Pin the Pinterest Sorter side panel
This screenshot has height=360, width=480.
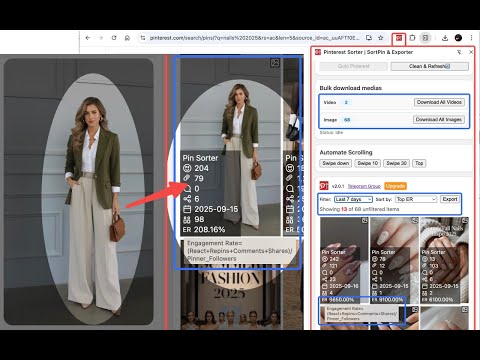click(459, 52)
